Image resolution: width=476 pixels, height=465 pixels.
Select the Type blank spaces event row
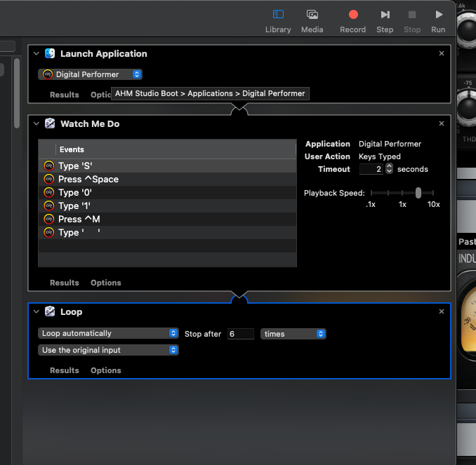pyautogui.click(x=167, y=233)
